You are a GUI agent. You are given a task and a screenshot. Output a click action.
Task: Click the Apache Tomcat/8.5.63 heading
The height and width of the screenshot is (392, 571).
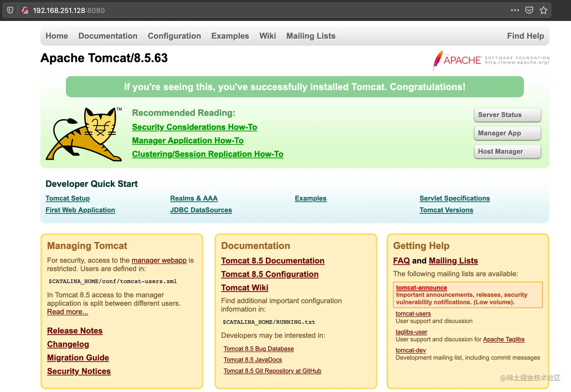tap(104, 58)
